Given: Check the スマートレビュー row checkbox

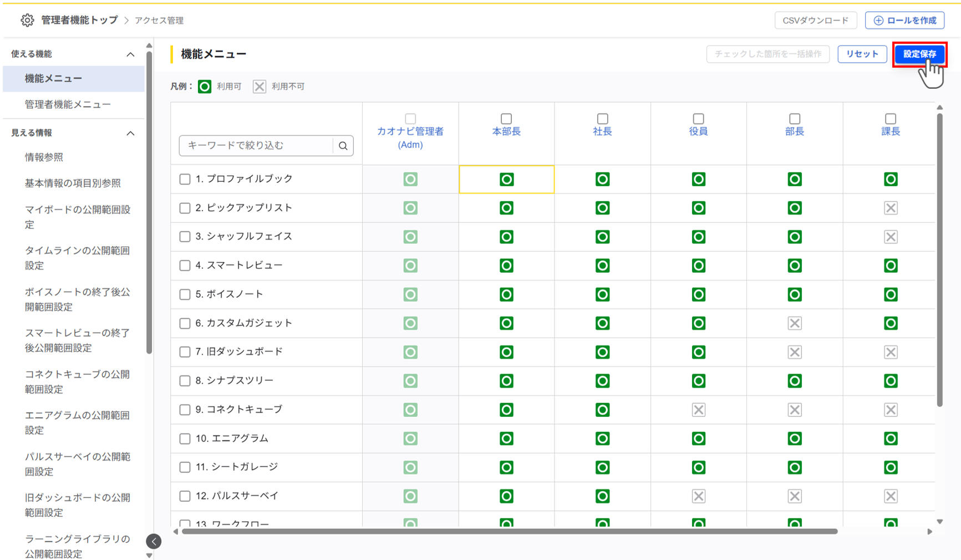Looking at the screenshot, I should [185, 266].
